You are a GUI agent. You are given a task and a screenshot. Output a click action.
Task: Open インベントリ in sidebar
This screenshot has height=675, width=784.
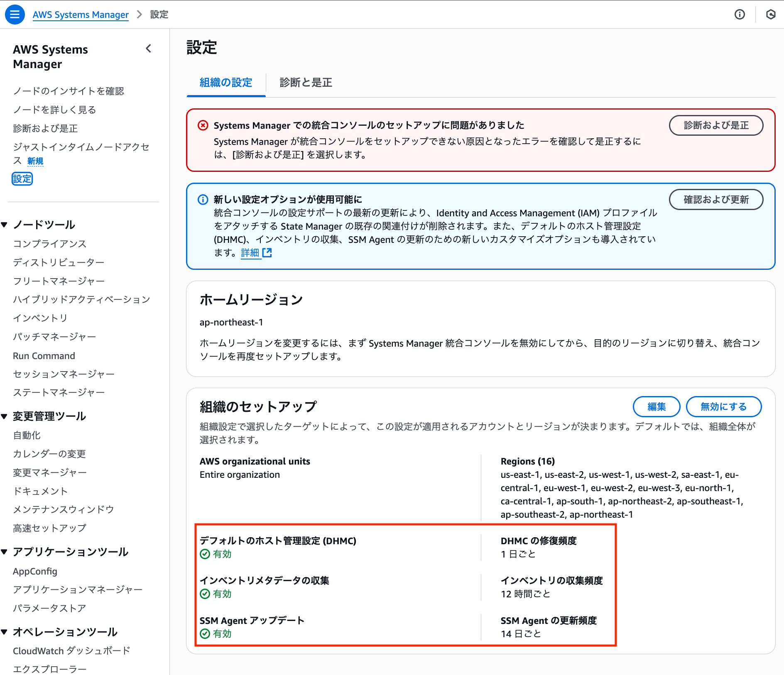pos(40,318)
